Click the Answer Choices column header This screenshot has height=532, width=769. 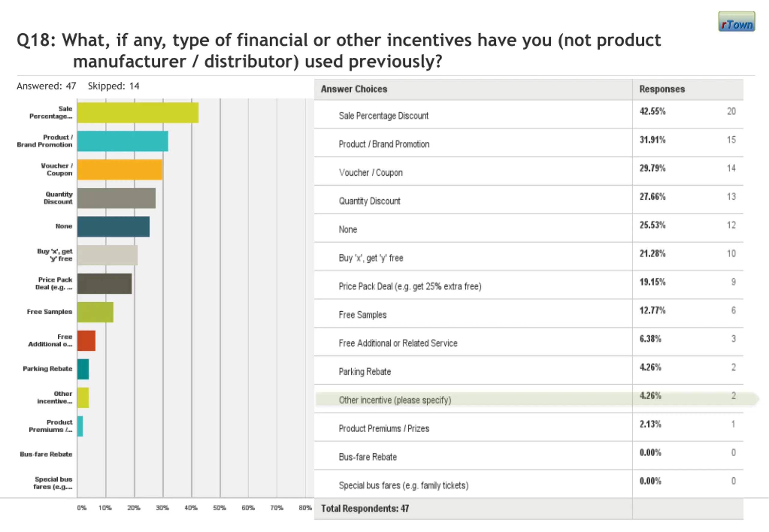[354, 89]
